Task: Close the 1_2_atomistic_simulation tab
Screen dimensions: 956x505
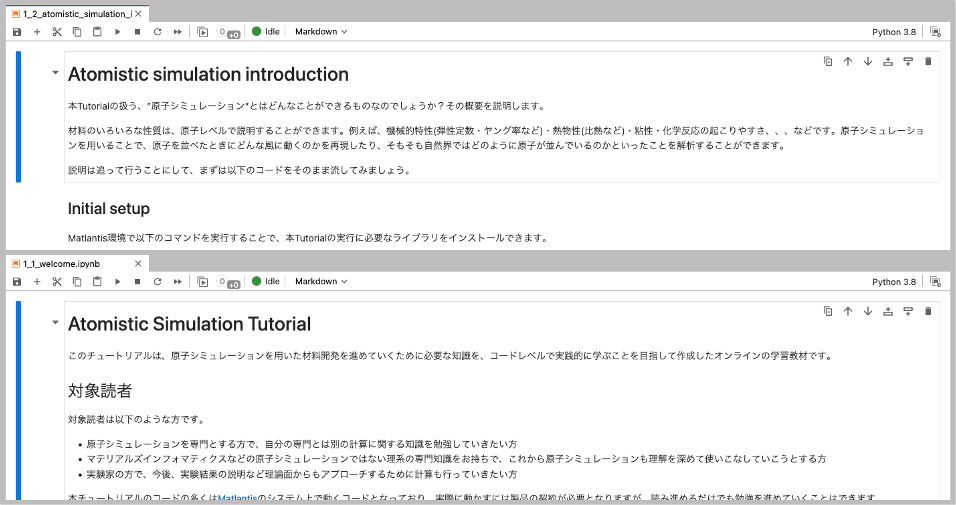Action: tap(139, 14)
